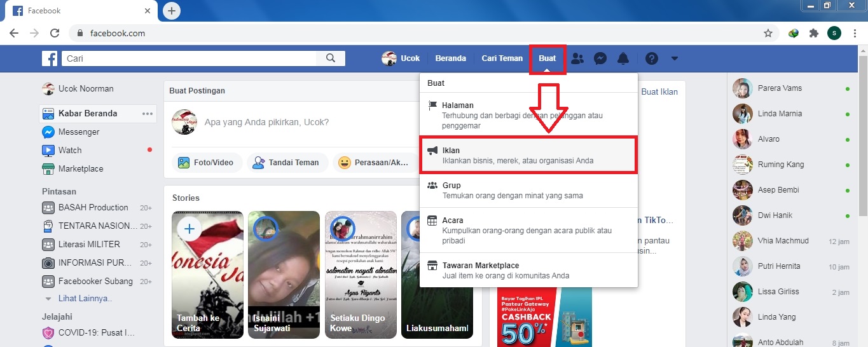Screen dimensions: 868x347
Task: Open chat with Vhia Machmud
Action: pos(790,241)
